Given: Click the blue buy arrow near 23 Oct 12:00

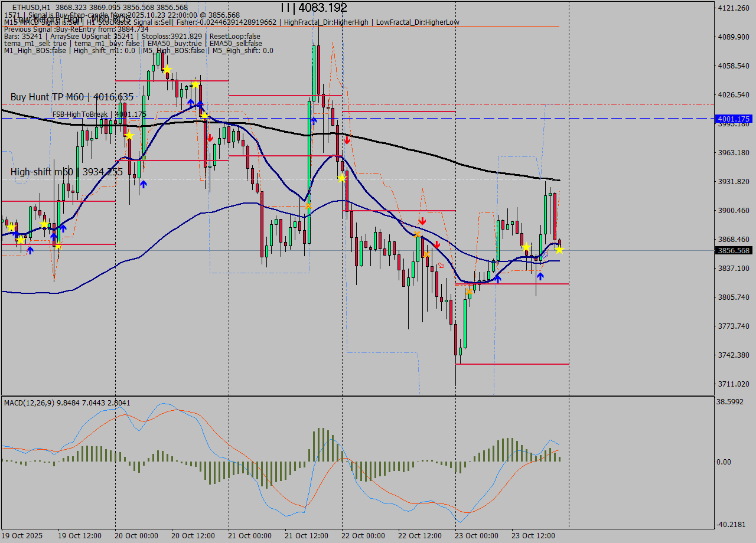Looking at the screenshot, I should click(x=540, y=276).
